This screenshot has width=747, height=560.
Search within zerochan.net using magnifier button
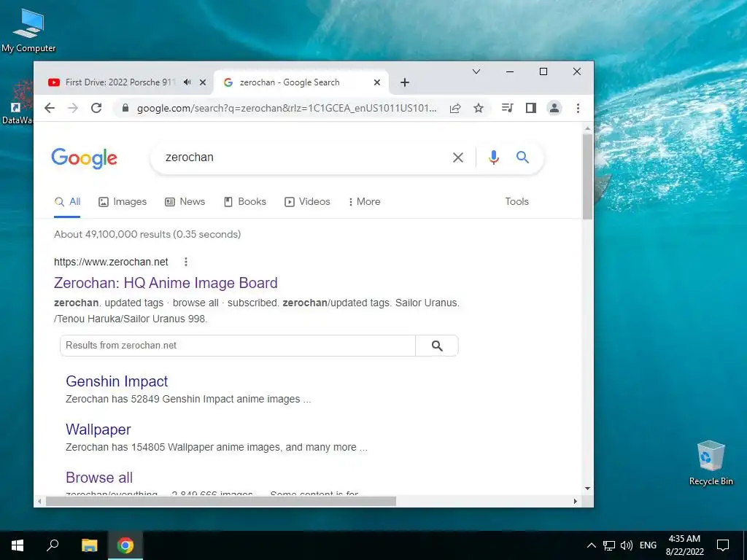coord(437,346)
